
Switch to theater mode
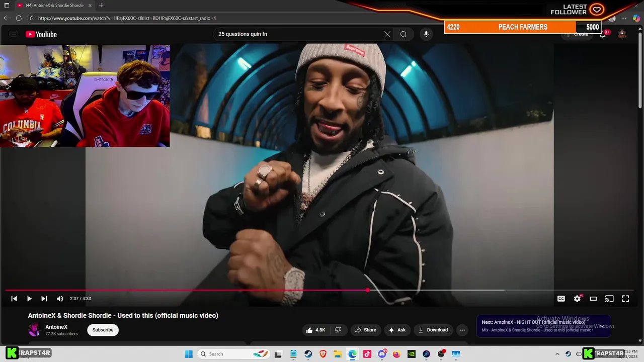click(593, 299)
